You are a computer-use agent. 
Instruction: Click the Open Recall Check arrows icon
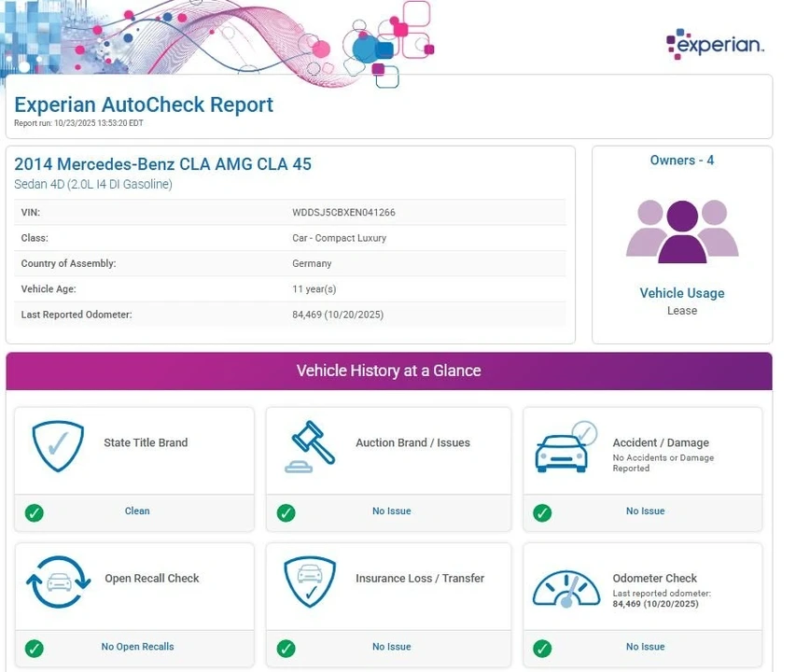tap(59, 582)
